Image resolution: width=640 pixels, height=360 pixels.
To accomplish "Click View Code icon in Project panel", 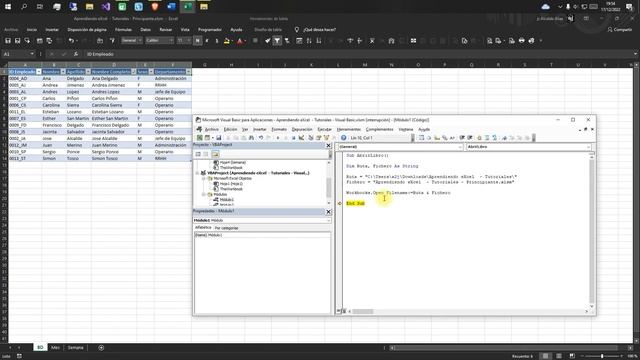I will 198,154.
